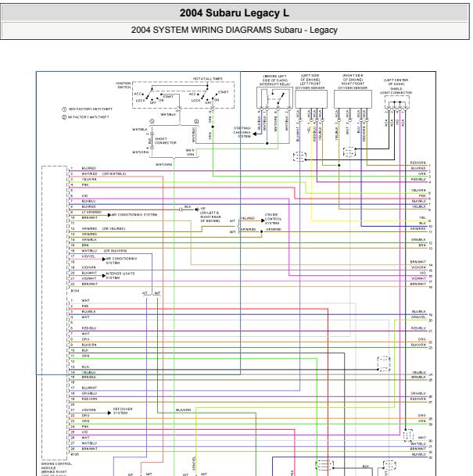This screenshot has width=473, height=476.
Task: Click the "LT GRN/RED" wire label
Action: coord(91,212)
